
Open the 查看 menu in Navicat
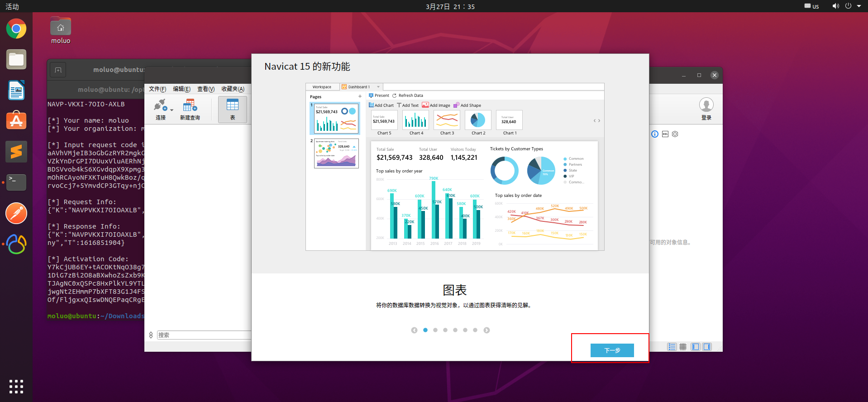pyautogui.click(x=206, y=89)
